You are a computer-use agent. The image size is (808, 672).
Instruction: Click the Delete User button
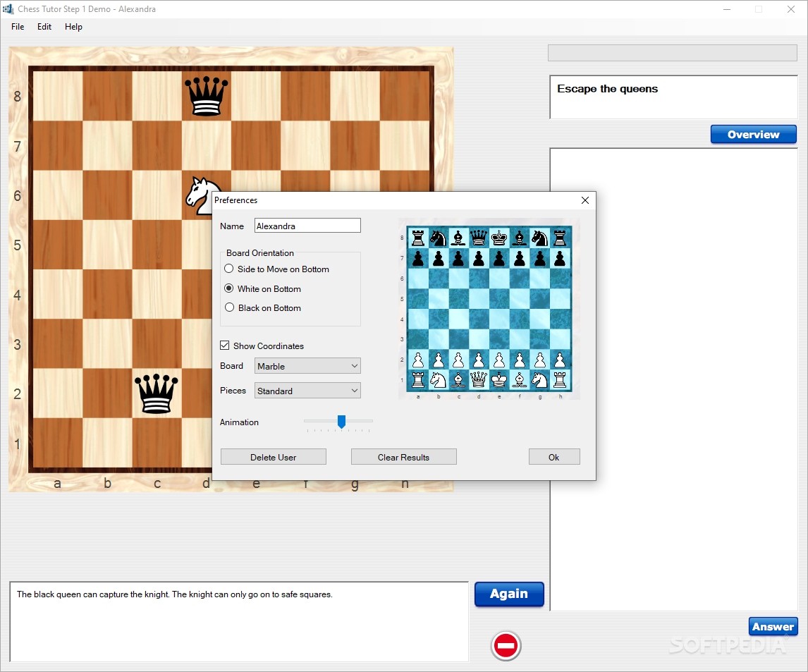click(x=273, y=457)
